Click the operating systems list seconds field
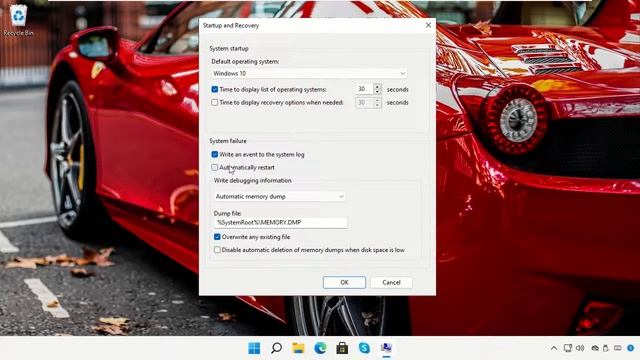Image resolution: width=640 pixels, height=360 pixels. [364, 89]
